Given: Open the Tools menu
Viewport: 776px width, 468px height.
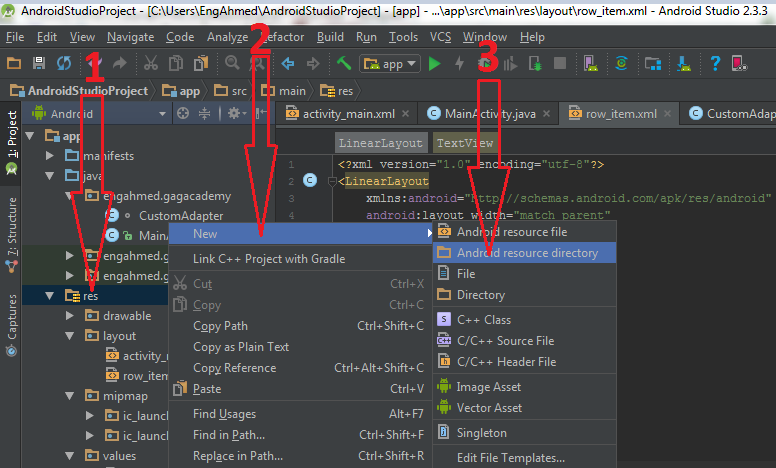Looking at the screenshot, I should click(403, 37).
